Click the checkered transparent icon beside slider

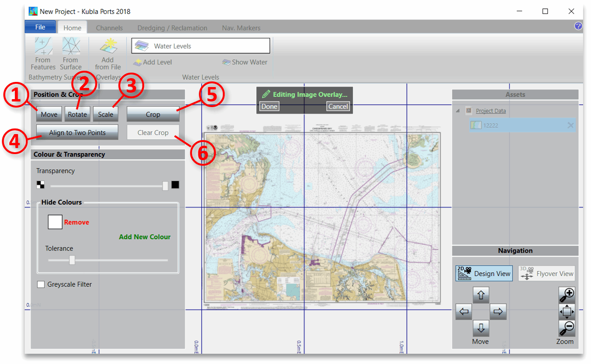point(41,185)
